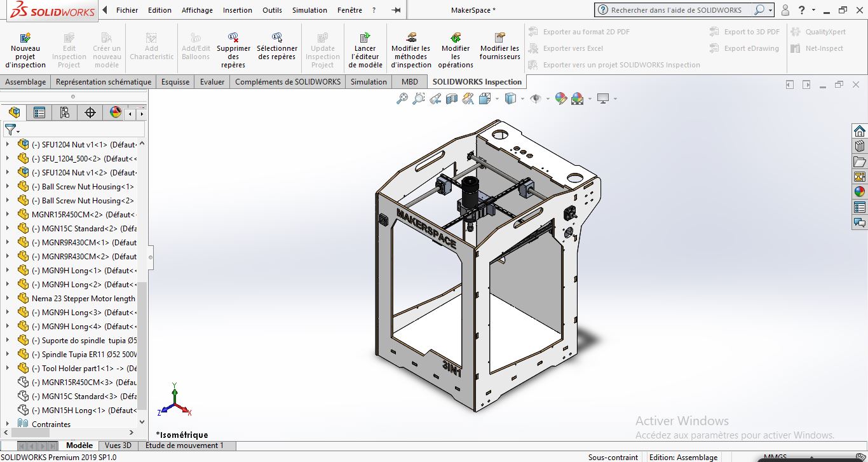Select Spindle Tupia ER11 component in tree
This screenshot has width=868, height=462.
(x=78, y=354)
